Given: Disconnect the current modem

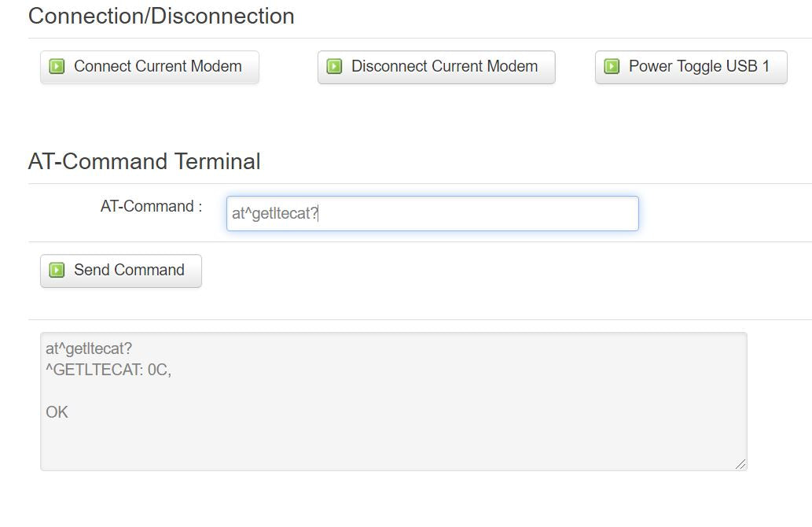Looking at the screenshot, I should point(436,67).
